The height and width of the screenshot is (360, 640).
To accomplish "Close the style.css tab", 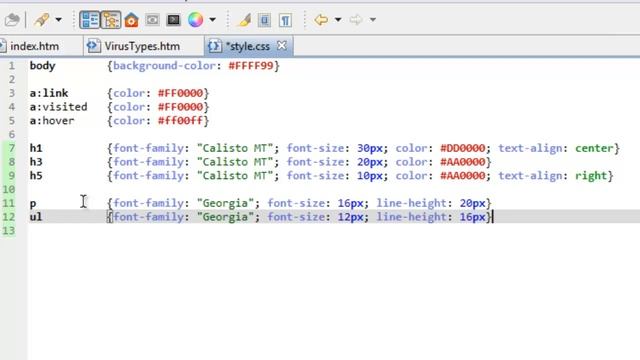I will (x=282, y=46).
